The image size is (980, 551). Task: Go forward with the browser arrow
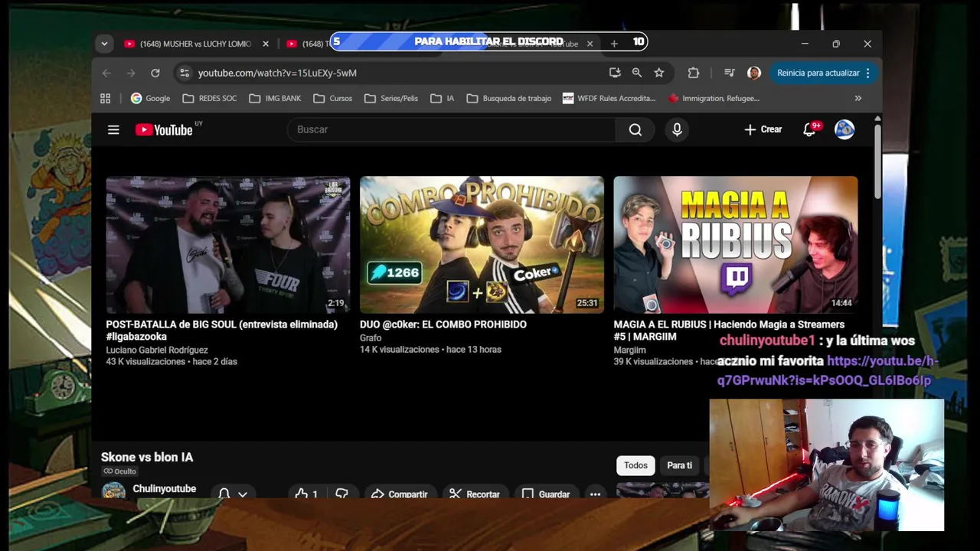131,73
